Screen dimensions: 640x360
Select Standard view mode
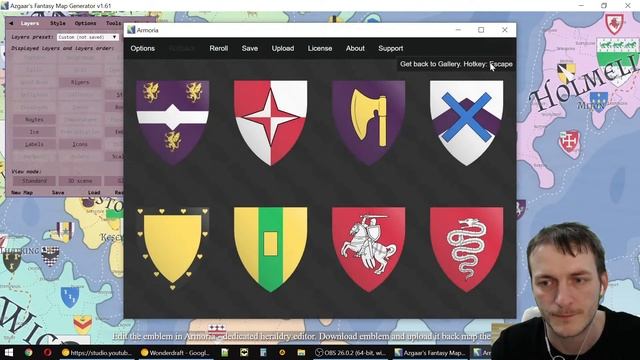(34, 181)
